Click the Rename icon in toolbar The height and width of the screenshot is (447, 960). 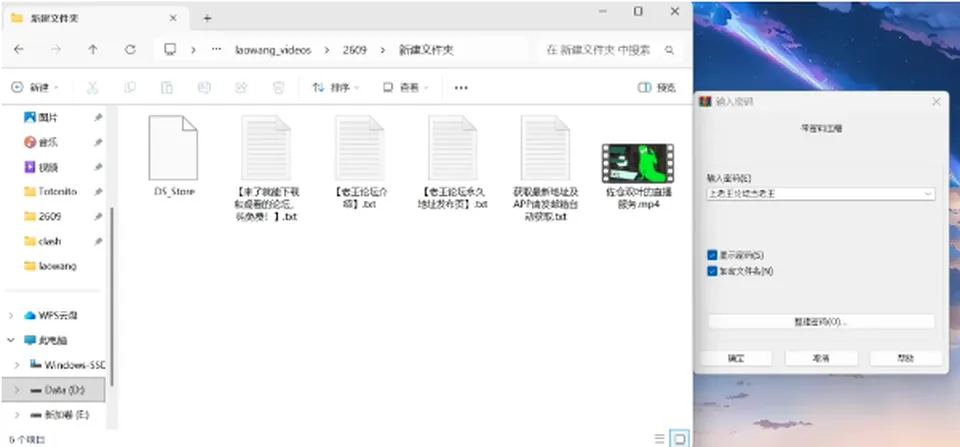[x=204, y=88]
